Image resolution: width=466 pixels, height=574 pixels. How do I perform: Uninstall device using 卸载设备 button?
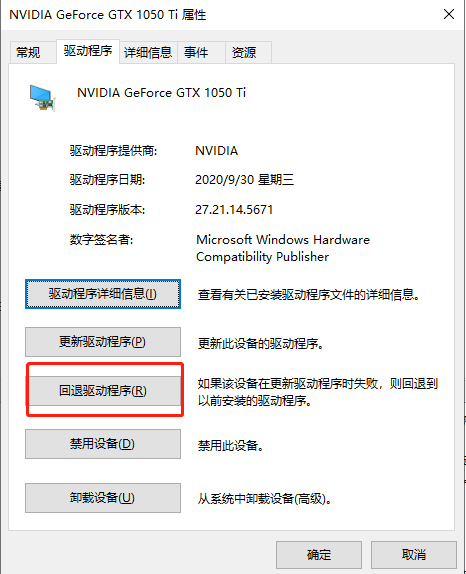tap(103, 498)
